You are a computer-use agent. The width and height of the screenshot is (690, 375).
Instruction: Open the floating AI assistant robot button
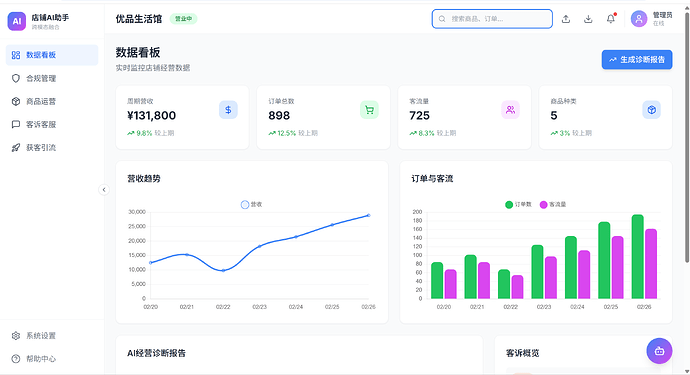659,351
